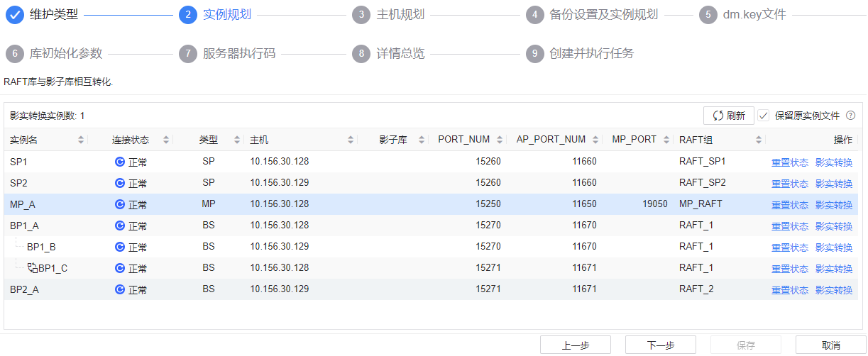Click RAFT group cell RAFT_2
This screenshot has width=868, height=356.
click(696, 289)
